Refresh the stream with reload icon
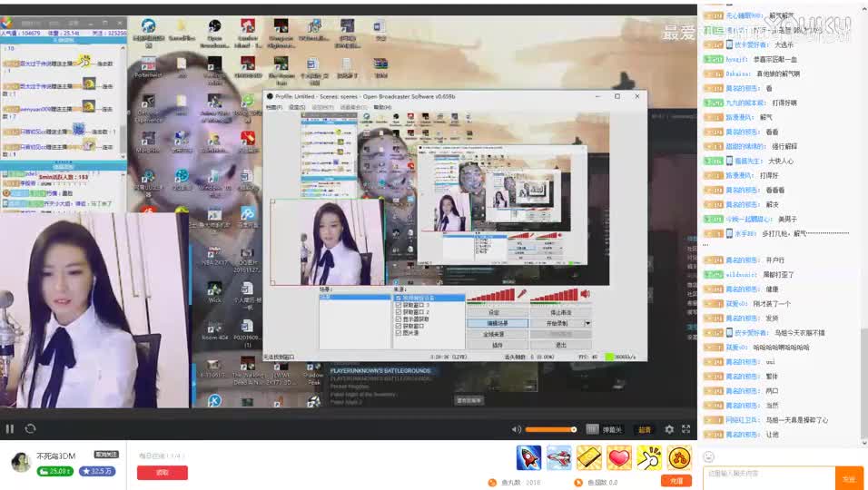The height and width of the screenshot is (490, 868). (x=31, y=428)
